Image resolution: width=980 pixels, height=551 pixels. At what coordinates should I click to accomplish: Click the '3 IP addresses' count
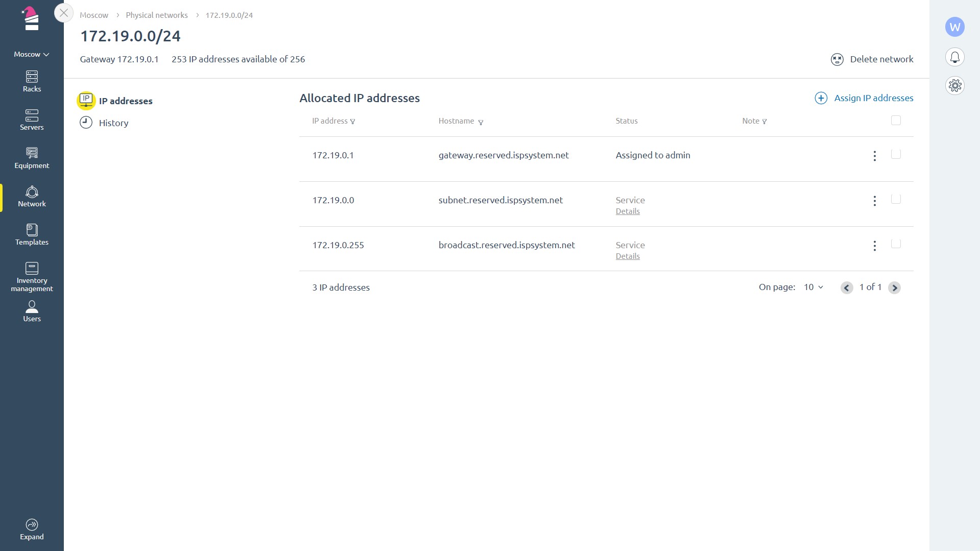point(341,288)
